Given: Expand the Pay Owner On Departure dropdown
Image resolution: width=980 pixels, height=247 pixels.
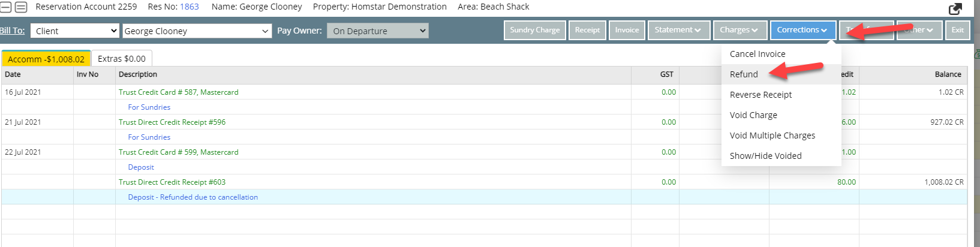Looking at the screenshot, I should (377, 31).
